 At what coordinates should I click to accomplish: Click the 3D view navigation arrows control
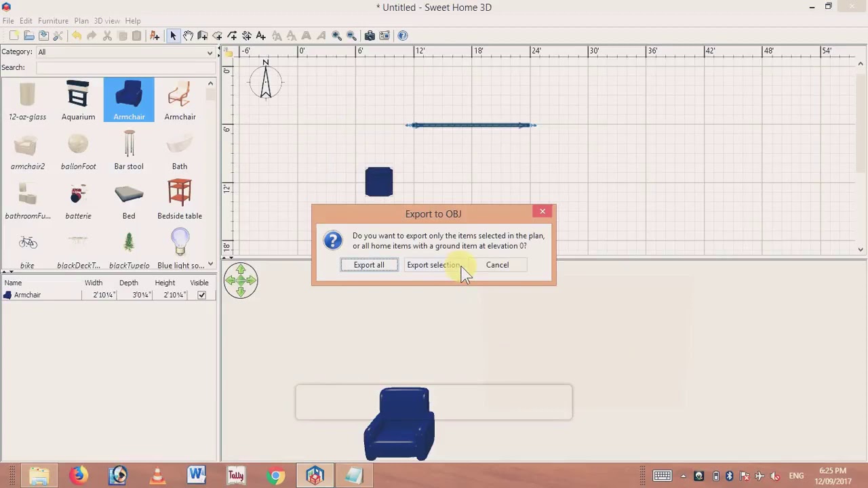pyautogui.click(x=241, y=280)
